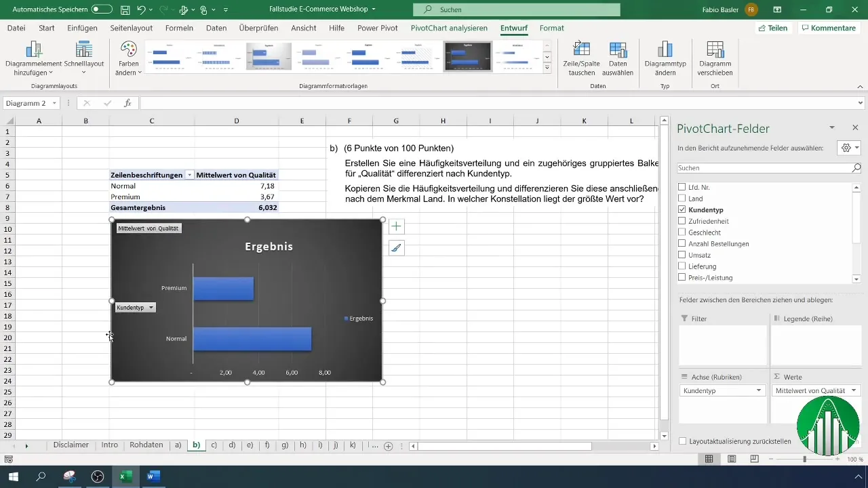This screenshot has width=868, height=488.
Task: Open Kundentyp field button on chart
Action: point(136,308)
